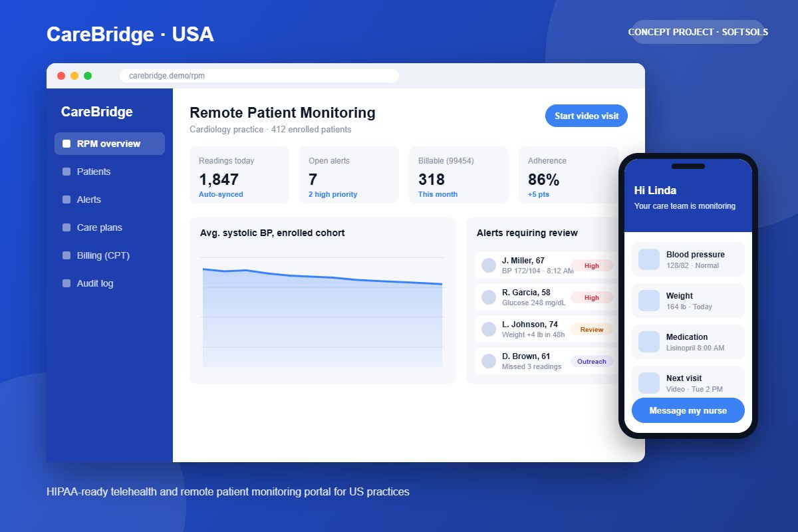Click J. Miller's avatar circle

click(489, 265)
